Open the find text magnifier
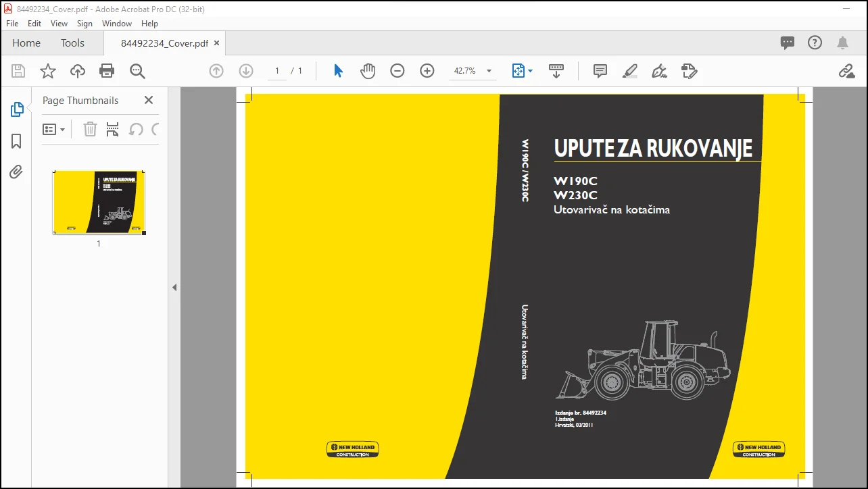 (x=137, y=71)
